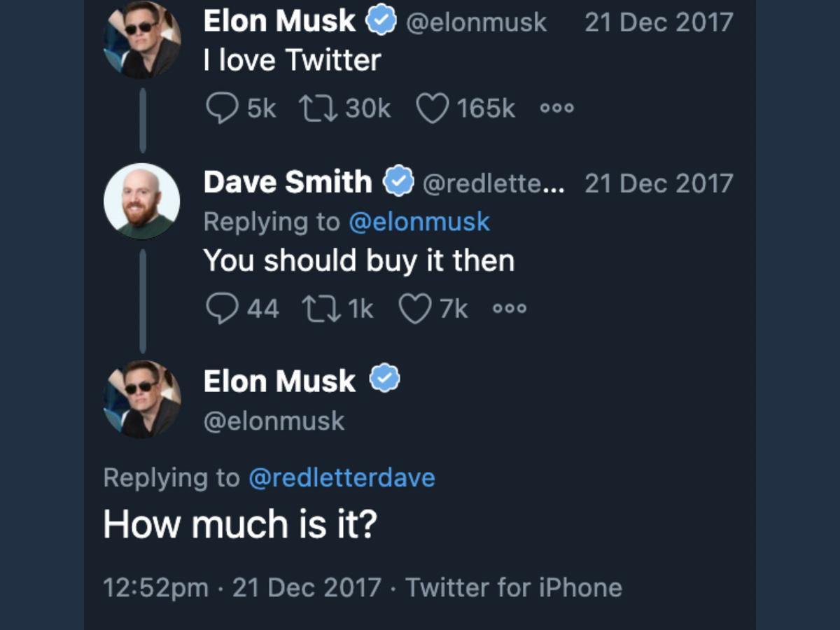The image size is (840, 630).
Task: Like the 'I love Twitter' tweet
Action: 432,108
